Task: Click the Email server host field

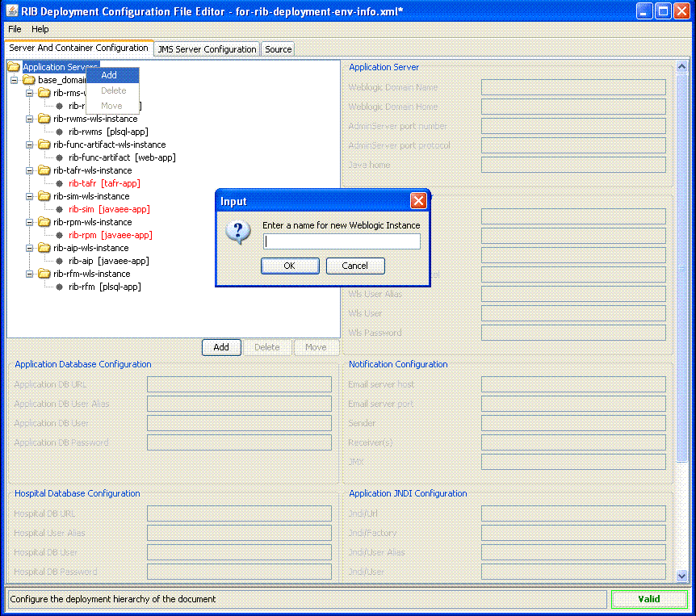Action: click(x=573, y=384)
